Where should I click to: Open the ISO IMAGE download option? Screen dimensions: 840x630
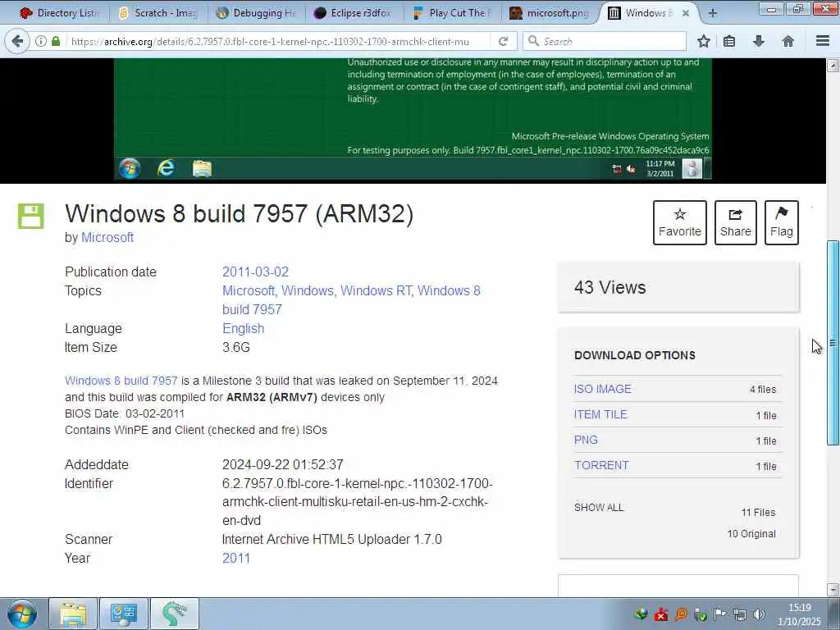coord(603,389)
